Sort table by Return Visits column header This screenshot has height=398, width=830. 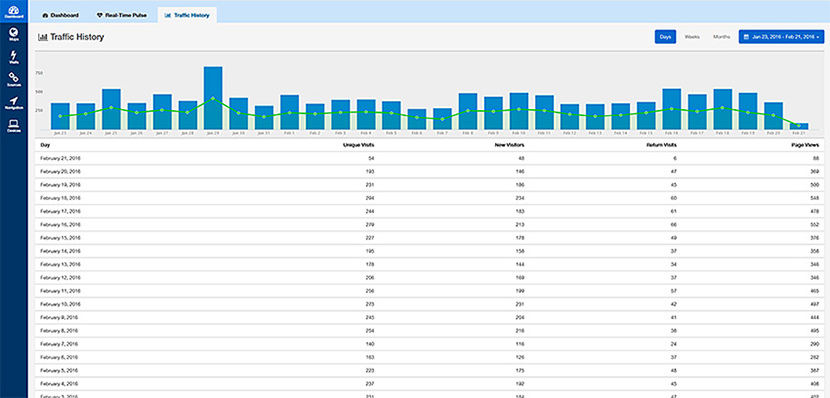[x=660, y=144]
